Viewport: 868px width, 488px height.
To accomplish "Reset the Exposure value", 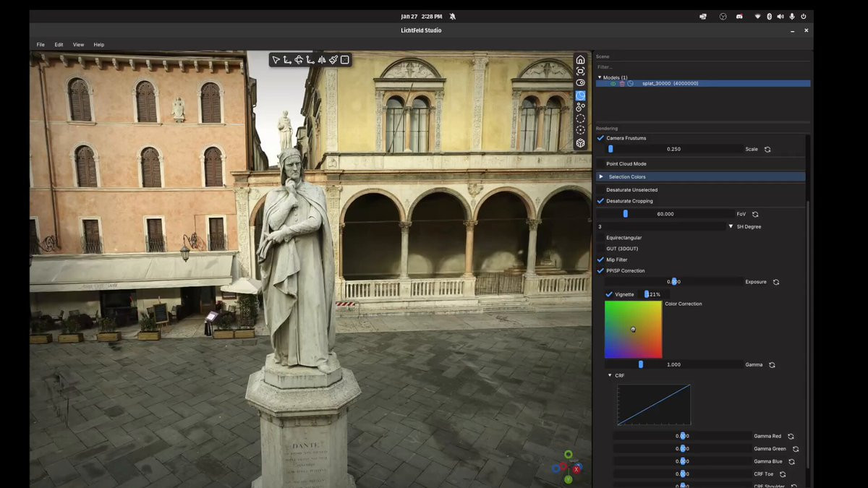I will tap(776, 282).
